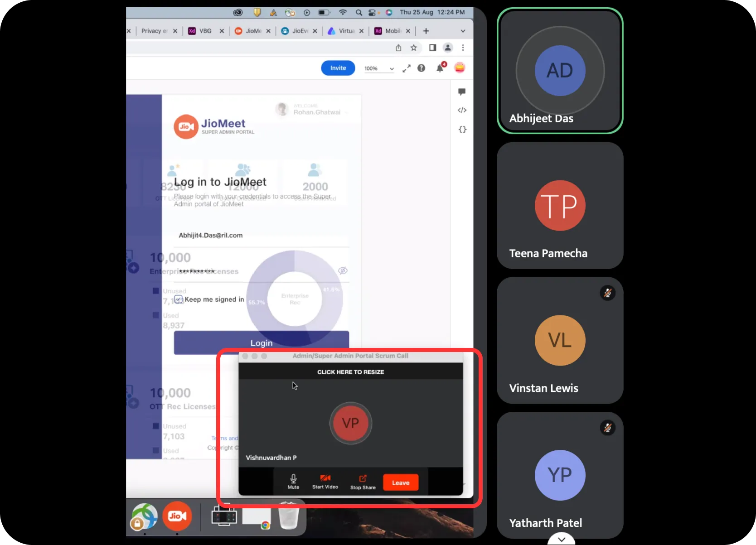Click the CLICK HERE TO RESIZE bar

(x=350, y=372)
